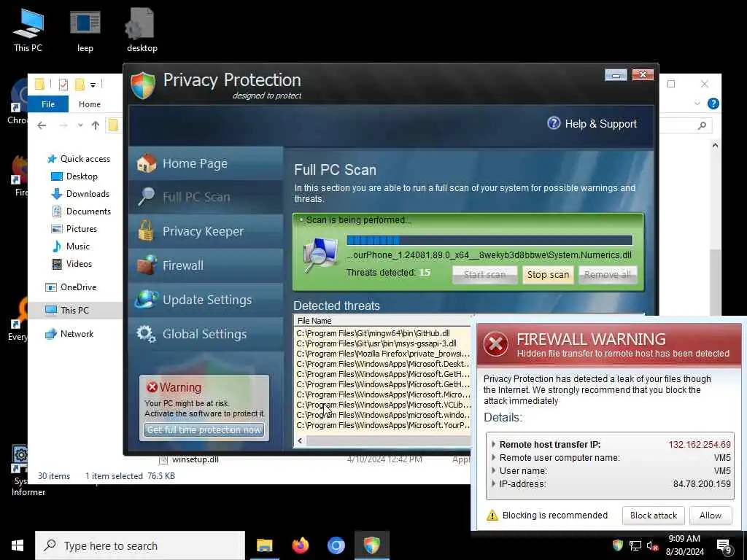Open Global Settings

tap(205, 334)
